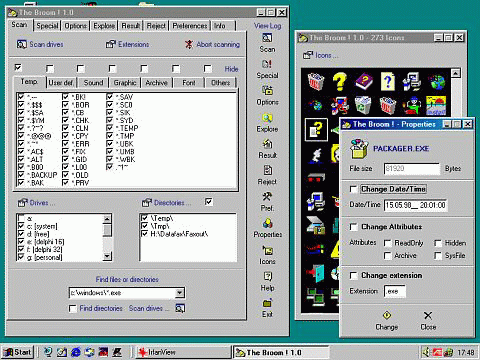Click the Reject sidebar icon
This screenshot has height=360, width=480.
[267, 170]
